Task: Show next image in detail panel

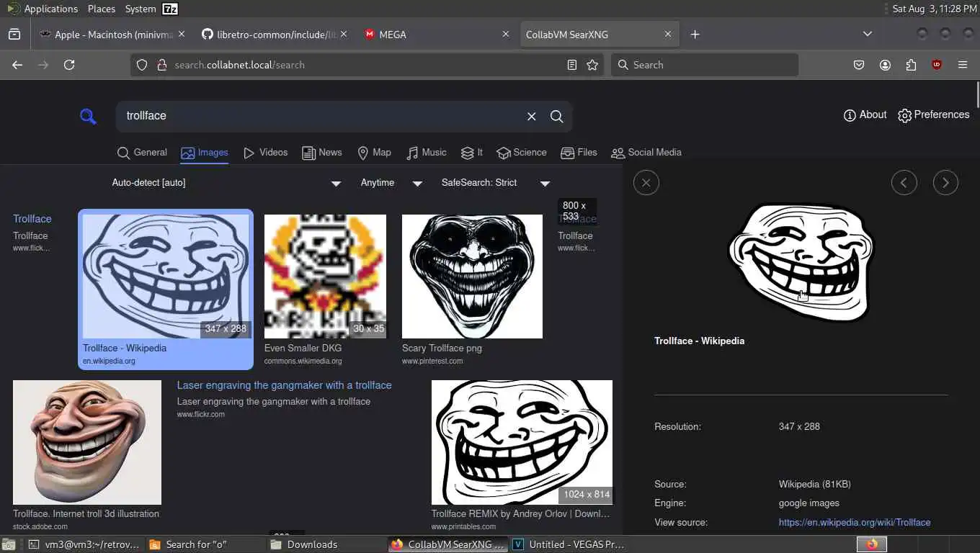Action: click(946, 183)
